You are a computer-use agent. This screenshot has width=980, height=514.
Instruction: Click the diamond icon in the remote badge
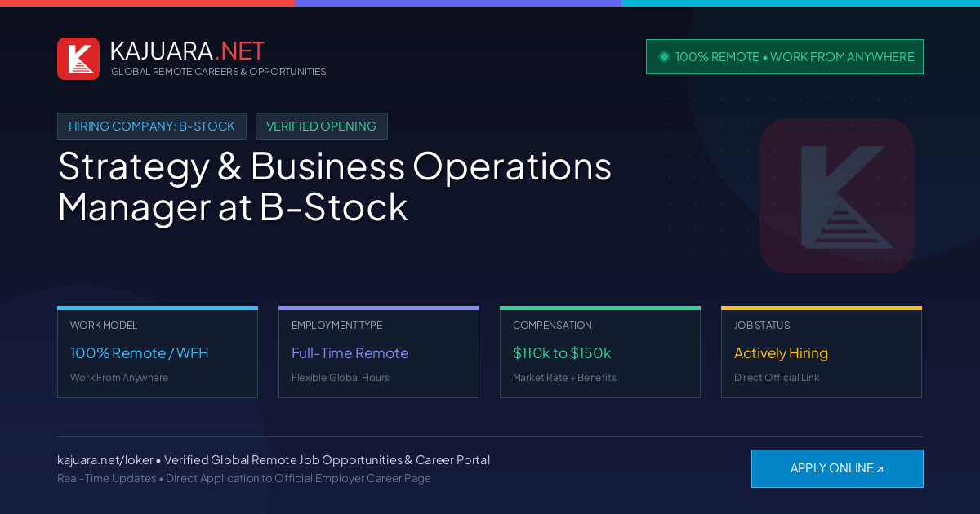[664, 56]
